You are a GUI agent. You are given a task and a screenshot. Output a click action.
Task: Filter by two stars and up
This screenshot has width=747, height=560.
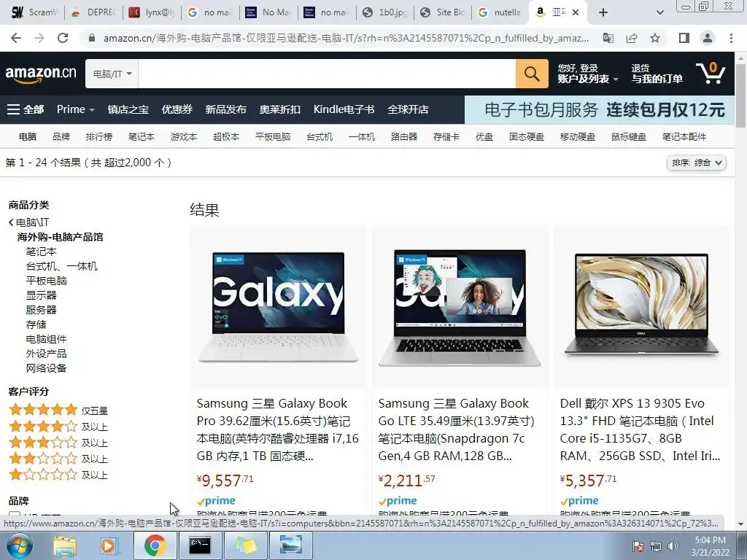(x=58, y=459)
